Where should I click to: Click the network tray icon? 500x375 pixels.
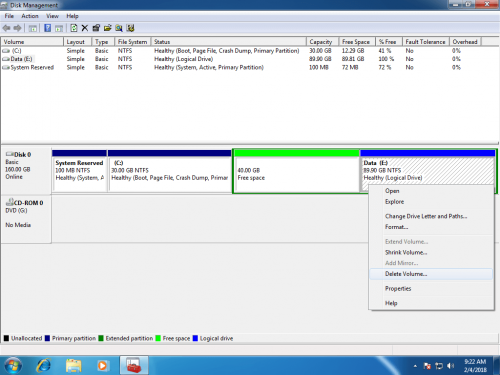point(439,366)
